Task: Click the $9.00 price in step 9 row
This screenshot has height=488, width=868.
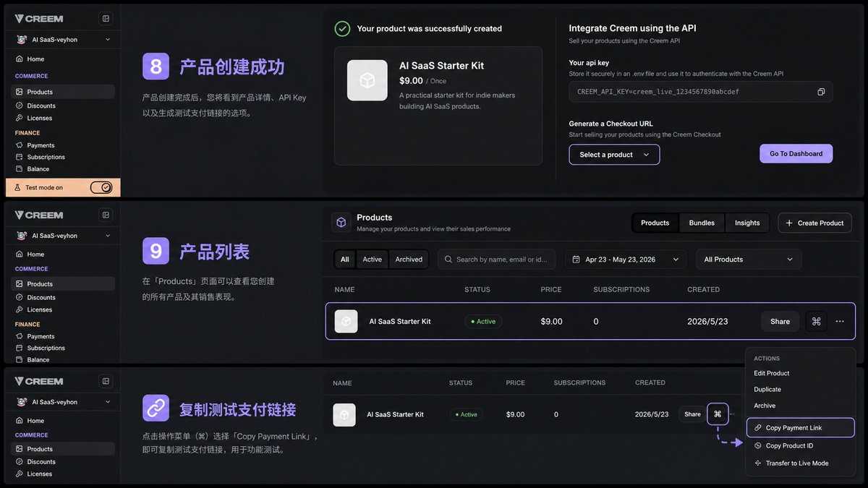Action: (551, 321)
